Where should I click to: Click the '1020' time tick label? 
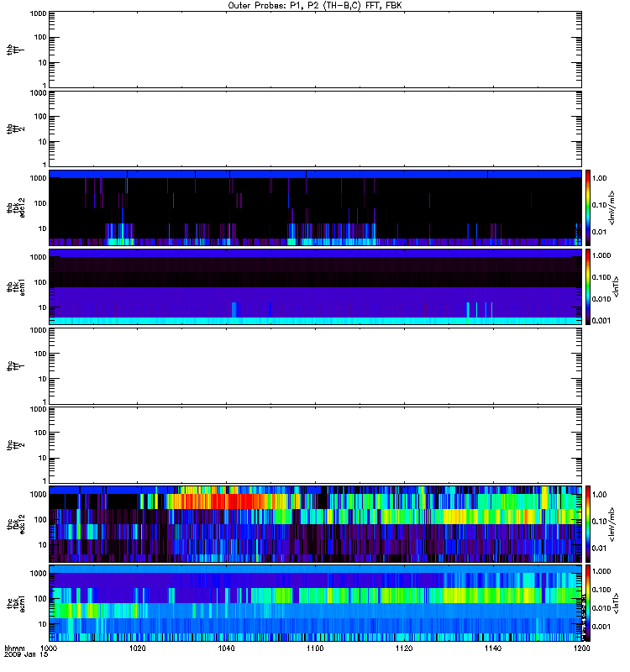[138, 648]
